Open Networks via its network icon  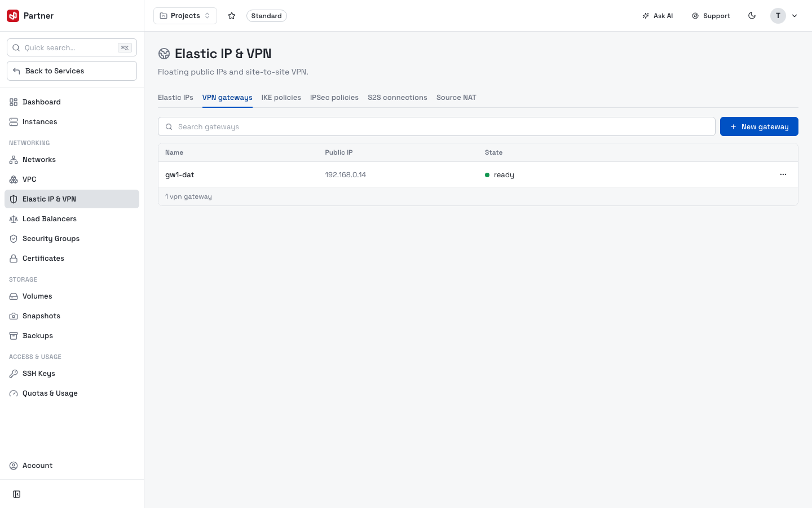(14, 160)
